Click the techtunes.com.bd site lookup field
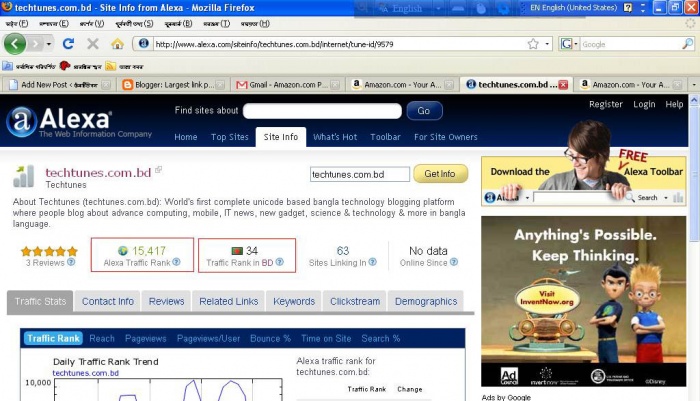 point(359,174)
